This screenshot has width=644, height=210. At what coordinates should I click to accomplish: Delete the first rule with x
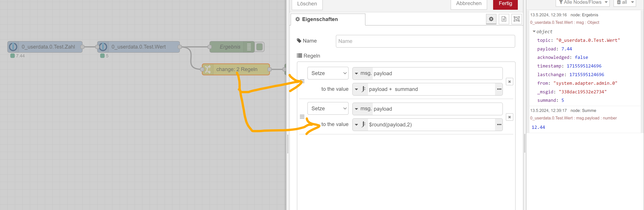509,82
